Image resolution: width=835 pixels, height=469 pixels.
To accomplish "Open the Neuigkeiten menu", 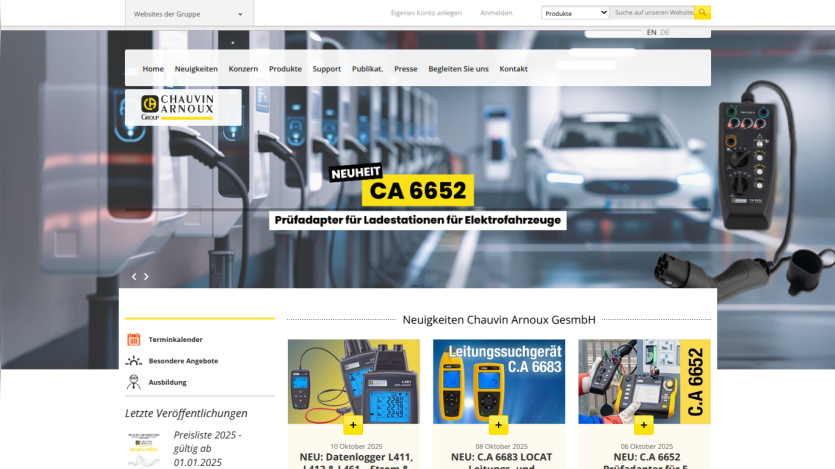I will pyautogui.click(x=196, y=69).
